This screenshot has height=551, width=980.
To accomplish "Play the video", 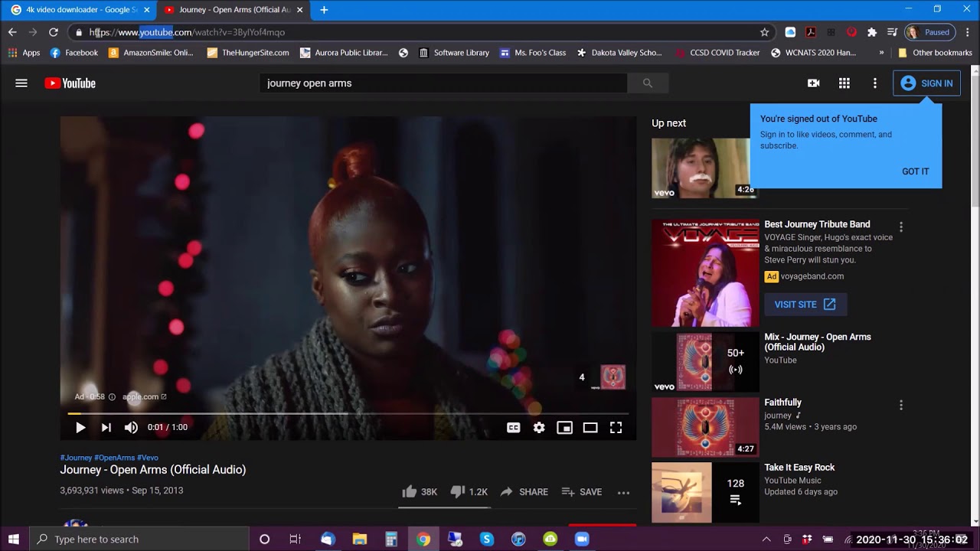I will [x=80, y=428].
